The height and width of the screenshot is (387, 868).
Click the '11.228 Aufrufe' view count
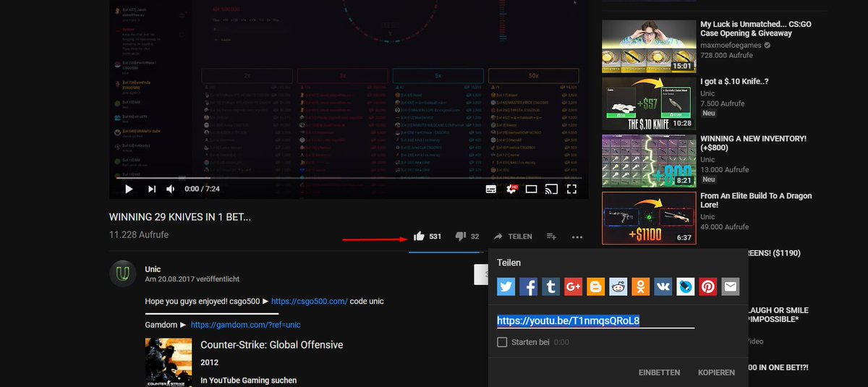pos(139,234)
